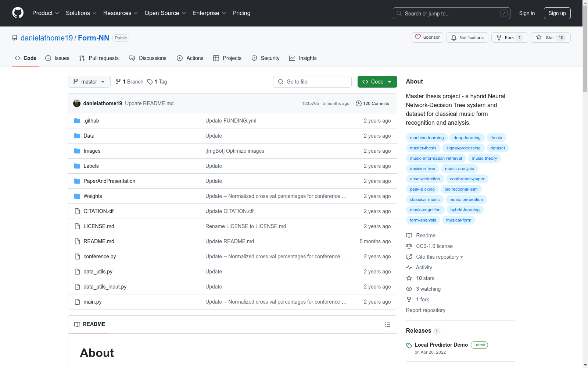Open the machine-learning topic tag
Image resolution: width=588 pixels, height=368 pixels.
coord(427,138)
